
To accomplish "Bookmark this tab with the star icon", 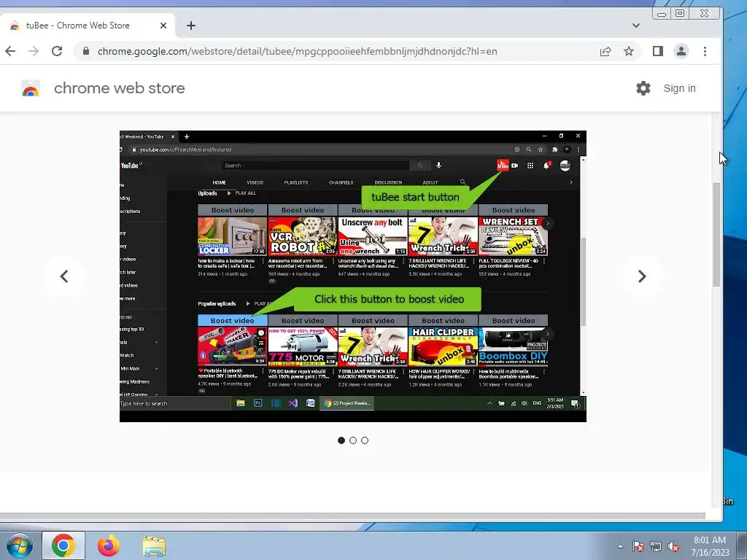I will point(629,52).
